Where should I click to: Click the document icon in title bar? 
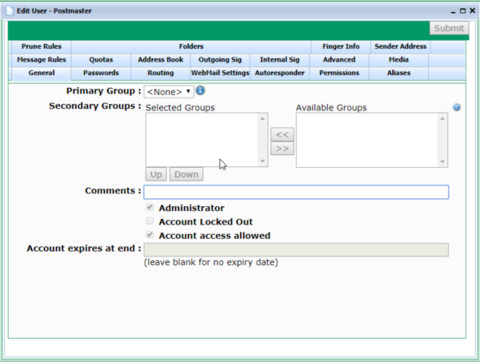(x=10, y=11)
